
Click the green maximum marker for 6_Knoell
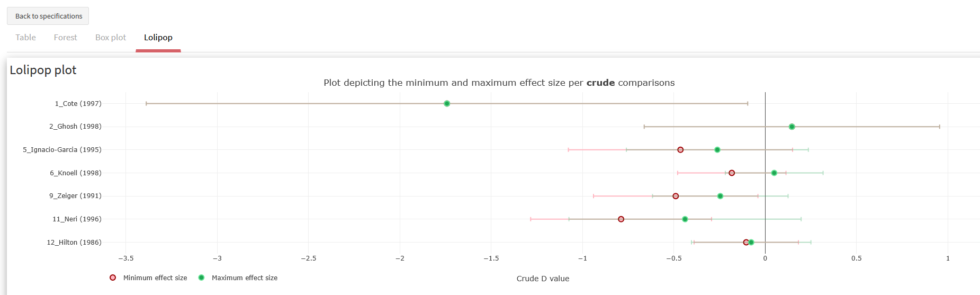pos(774,173)
